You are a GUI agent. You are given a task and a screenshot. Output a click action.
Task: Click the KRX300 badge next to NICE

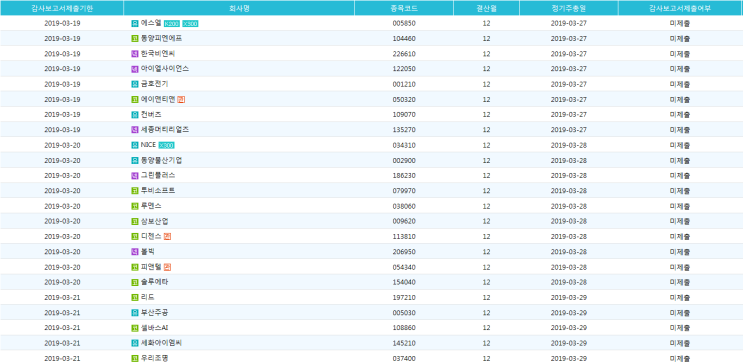point(166,145)
